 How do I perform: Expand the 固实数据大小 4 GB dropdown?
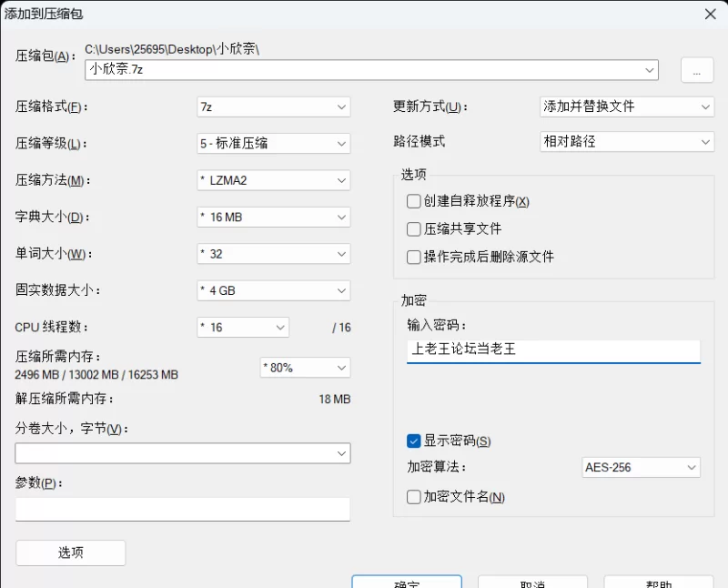273,290
